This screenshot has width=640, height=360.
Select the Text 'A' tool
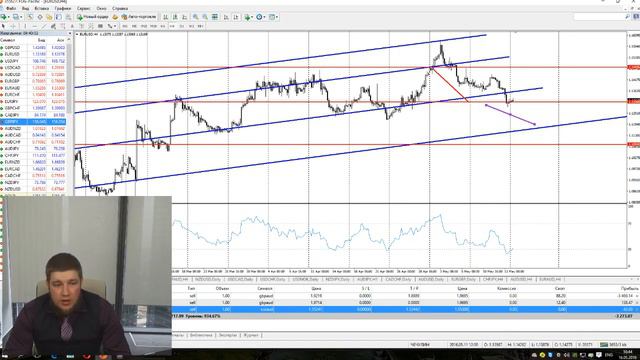tap(72, 26)
